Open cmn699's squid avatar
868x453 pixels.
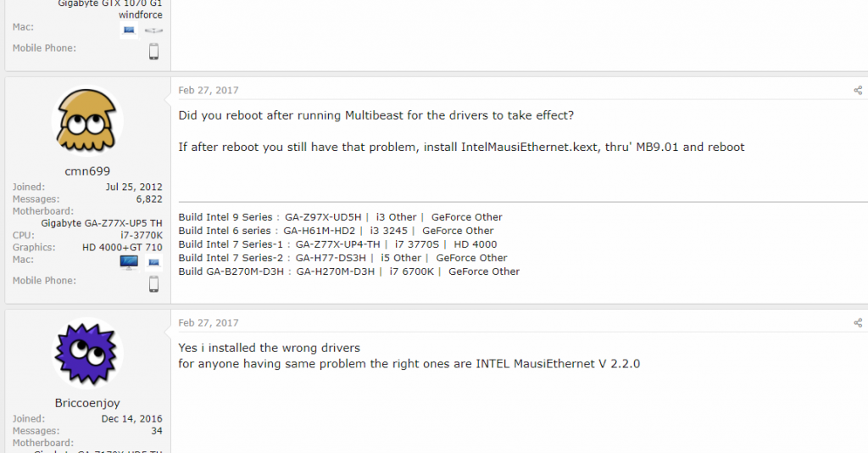87,121
